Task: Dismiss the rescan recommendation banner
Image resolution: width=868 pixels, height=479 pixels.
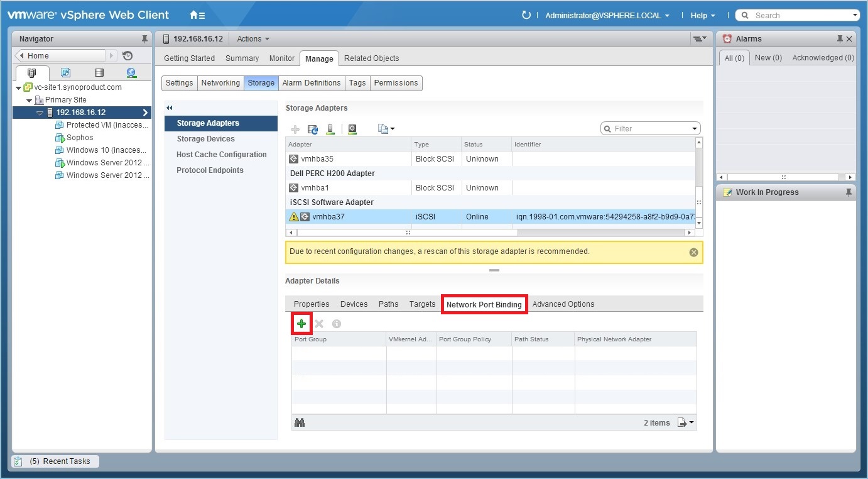Action: 693,251
